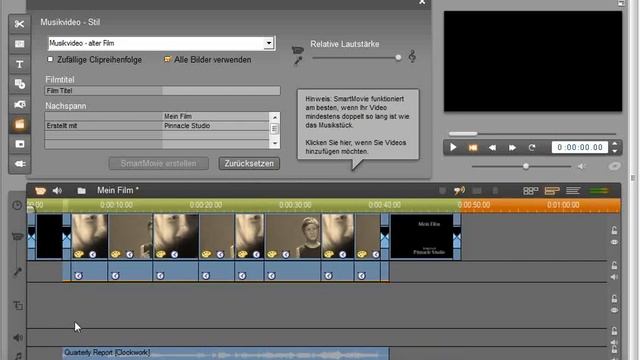Adjust the Relative Lautstärke slider
Image resolution: width=640 pixels, height=360 pixels.
398,58
